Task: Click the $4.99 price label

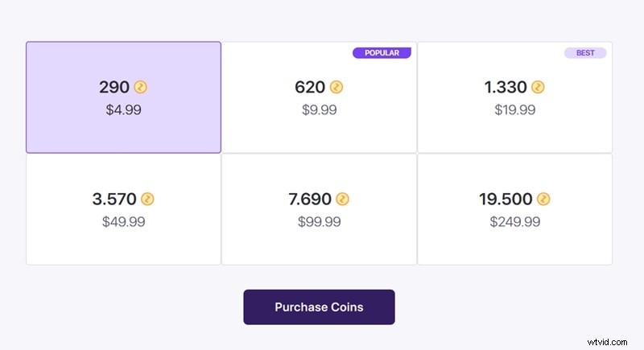Action: tap(123, 109)
